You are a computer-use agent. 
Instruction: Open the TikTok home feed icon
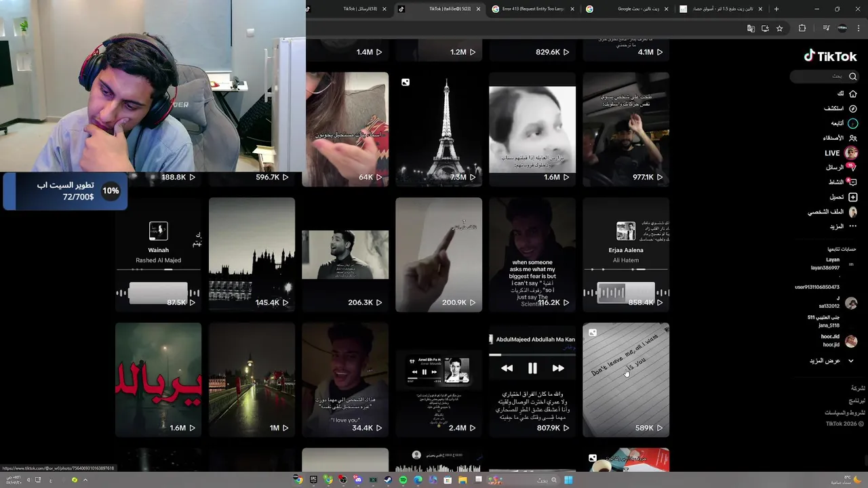coord(853,94)
